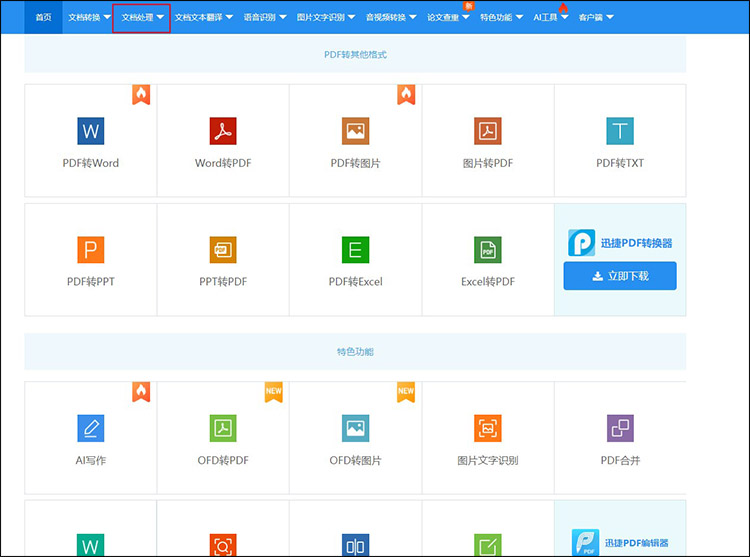Viewport: 750px width, 557px height.
Task: Click the green W icon in bottom row
Action: coord(90,545)
